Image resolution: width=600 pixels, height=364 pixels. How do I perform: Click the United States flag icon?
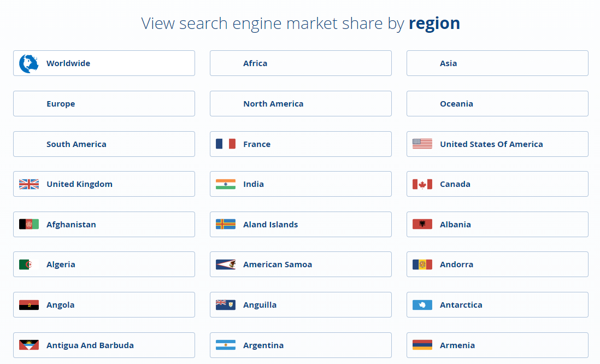coord(422,144)
